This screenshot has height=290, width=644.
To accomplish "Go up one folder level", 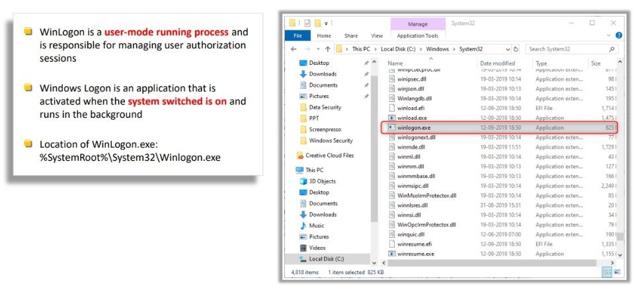I will pos(327,49).
